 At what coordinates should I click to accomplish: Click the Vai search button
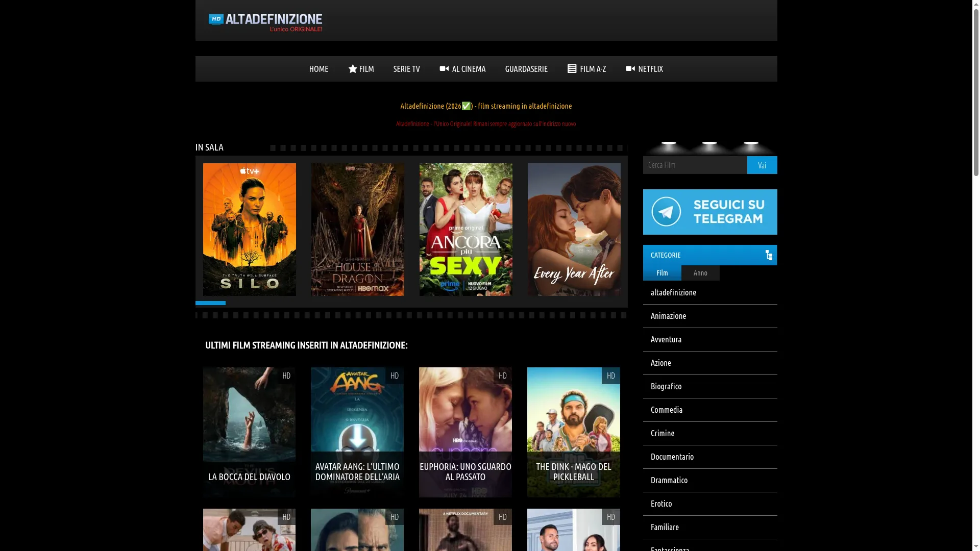click(x=762, y=165)
